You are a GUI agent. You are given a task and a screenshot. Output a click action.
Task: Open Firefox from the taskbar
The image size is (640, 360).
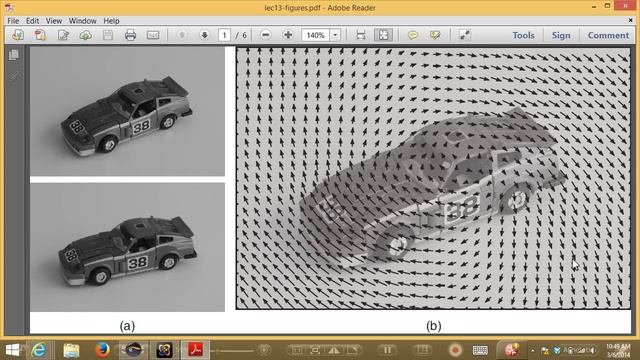point(102,350)
